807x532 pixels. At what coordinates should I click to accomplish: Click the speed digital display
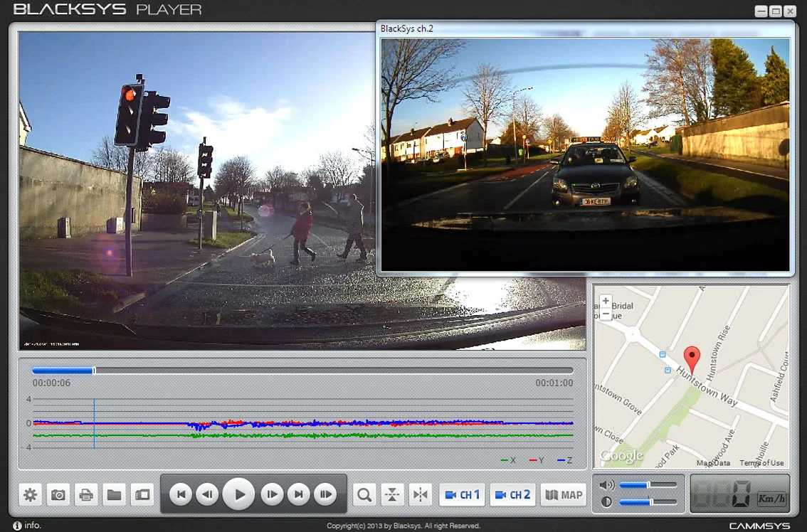pos(723,494)
